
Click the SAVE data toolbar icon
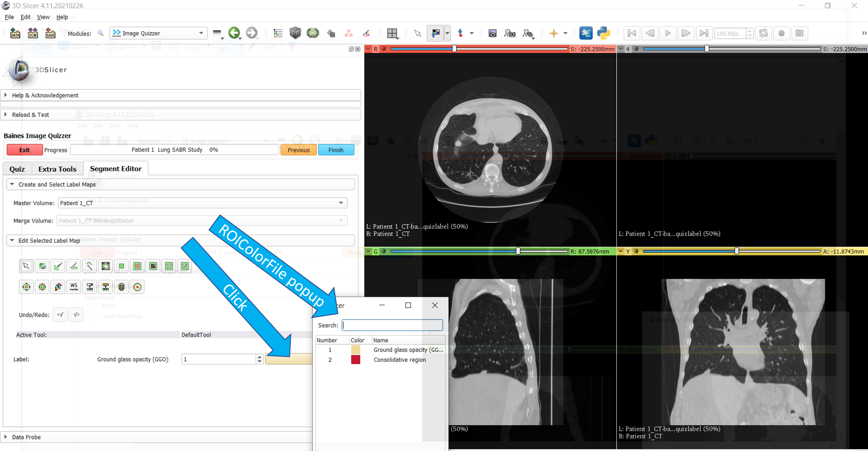pyautogui.click(x=50, y=33)
